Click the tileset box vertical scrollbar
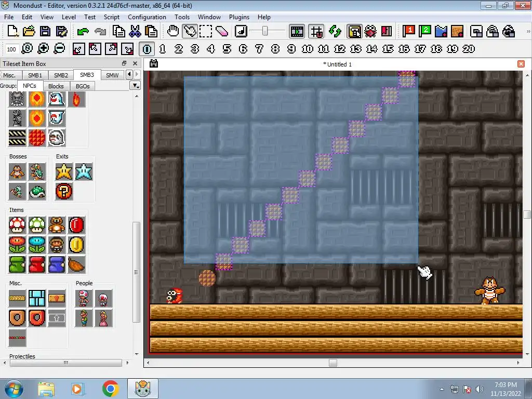 pyautogui.click(x=137, y=272)
